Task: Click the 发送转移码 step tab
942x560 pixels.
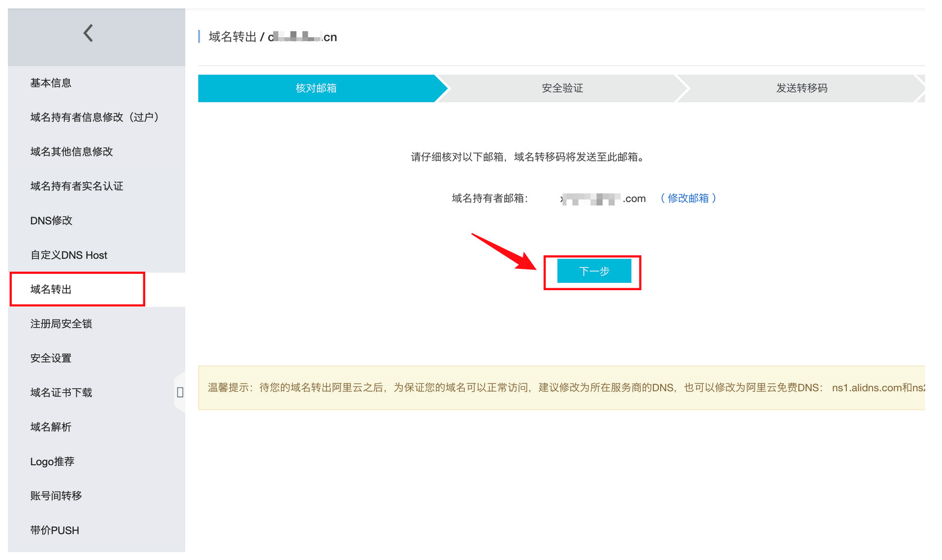Action: click(802, 88)
